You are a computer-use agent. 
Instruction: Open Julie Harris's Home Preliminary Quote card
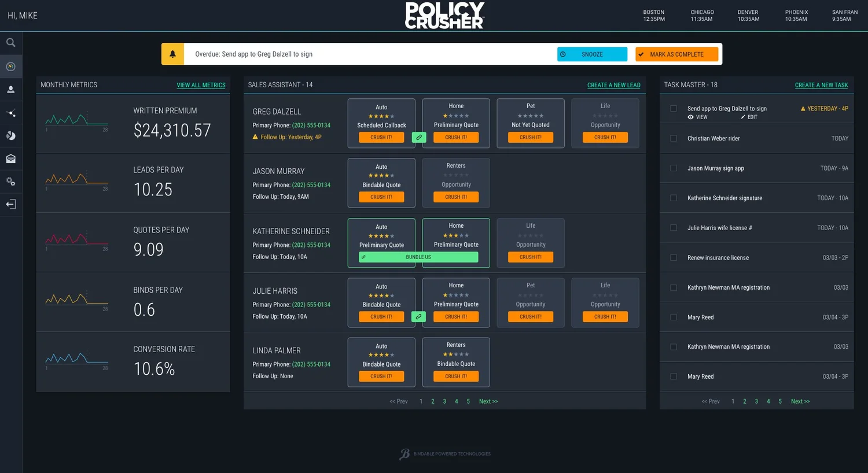456,302
